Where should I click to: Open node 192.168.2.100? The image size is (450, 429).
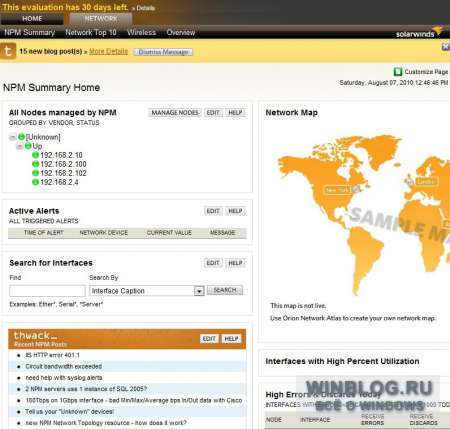click(63, 164)
